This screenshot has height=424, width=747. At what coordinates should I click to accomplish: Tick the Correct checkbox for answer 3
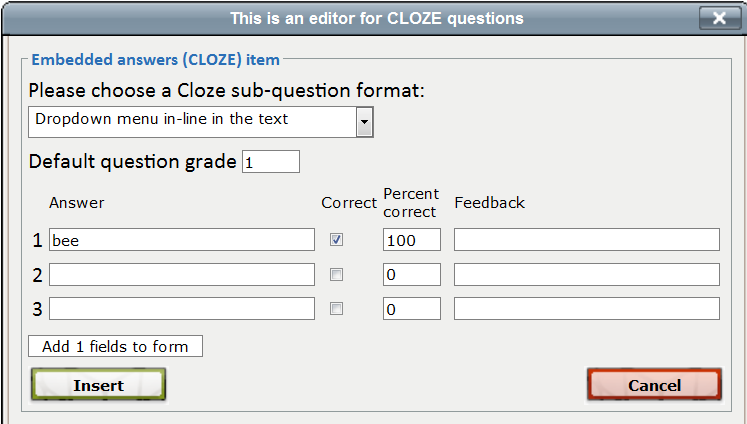[x=337, y=309]
